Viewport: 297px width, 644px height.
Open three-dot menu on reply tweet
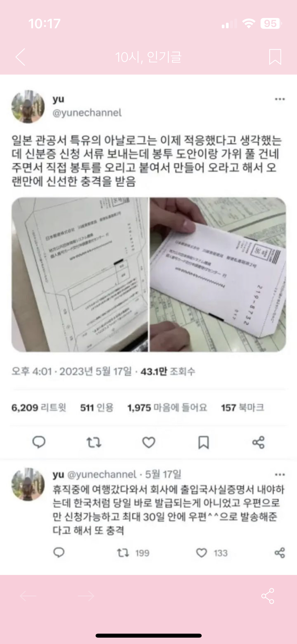[280, 474]
